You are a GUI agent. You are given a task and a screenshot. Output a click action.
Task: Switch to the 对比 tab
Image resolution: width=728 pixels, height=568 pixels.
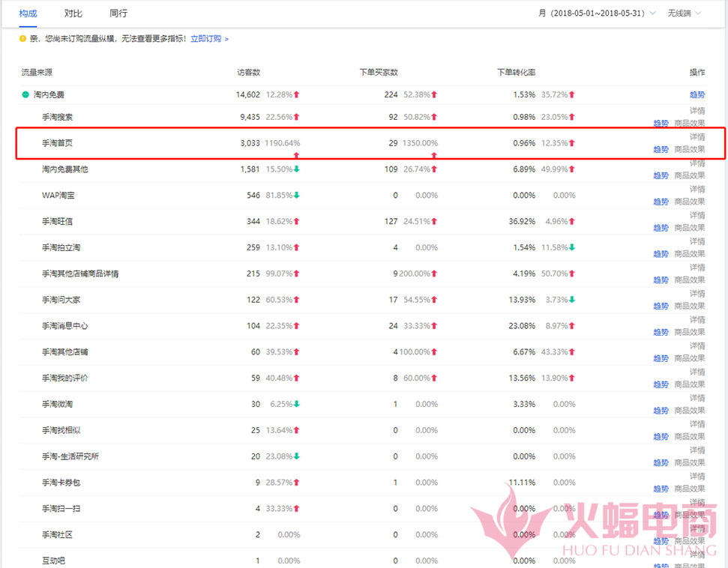click(x=73, y=13)
